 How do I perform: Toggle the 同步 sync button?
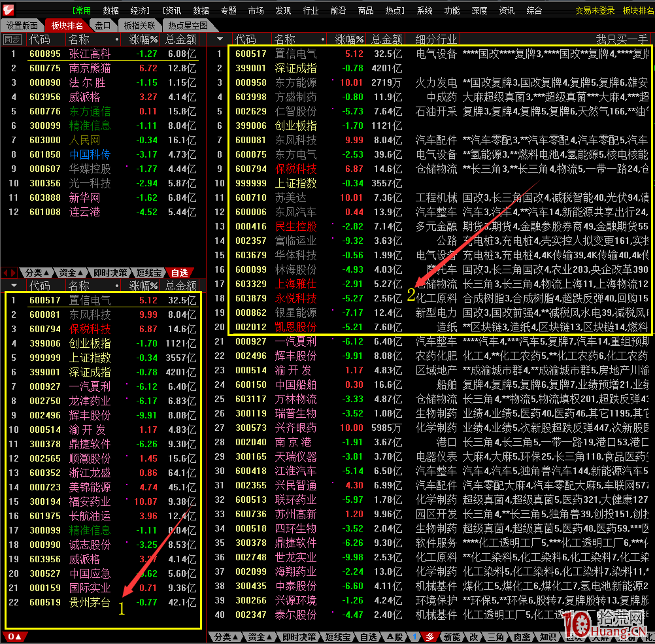tap(12, 39)
